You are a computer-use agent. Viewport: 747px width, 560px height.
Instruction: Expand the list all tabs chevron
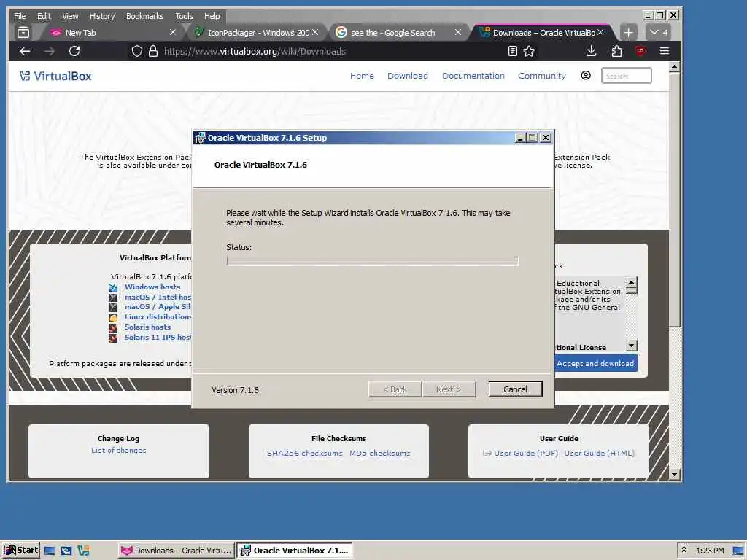tap(659, 32)
